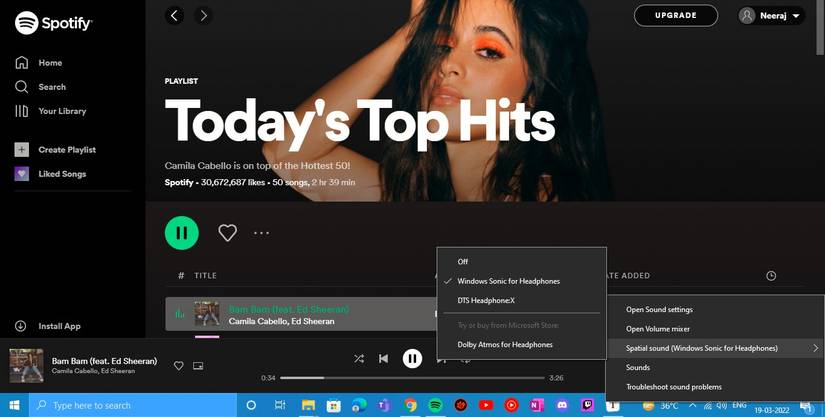Expand the Spatial sound submenu entry
The image size is (825, 417).
pos(716,348)
